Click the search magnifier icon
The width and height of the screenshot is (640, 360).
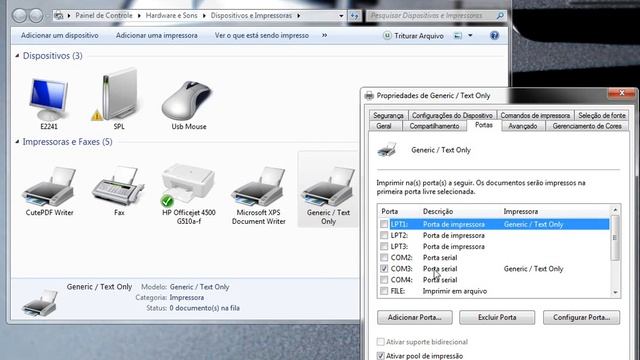click(x=500, y=16)
